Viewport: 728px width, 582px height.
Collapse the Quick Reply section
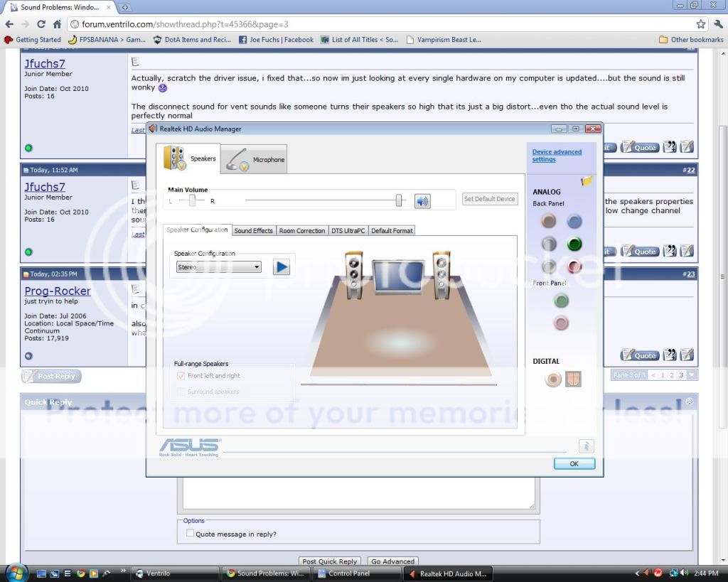pyautogui.click(x=689, y=402)
